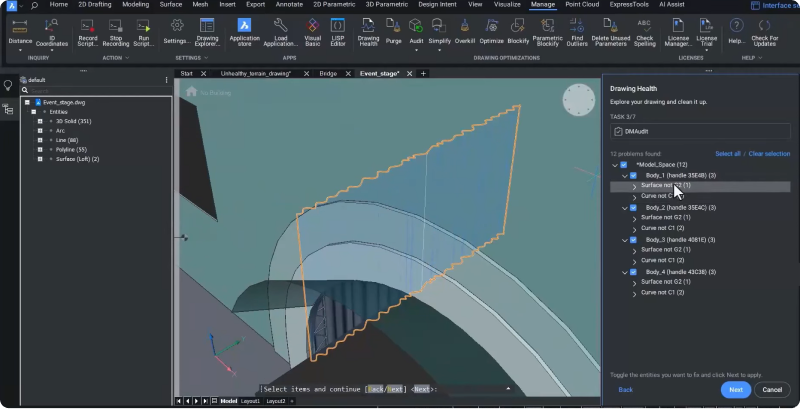The width and height of the screenshot is (800, 409).
Task: Toggle the Body_2 checkbox
Action: click(x=633, y=207)
